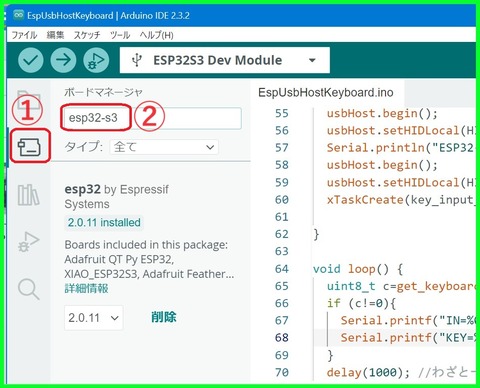Screen dimensions: 480x388
Task: Open the ESP32S3 Dev Module board dropdown
Action: pos(225,60)
